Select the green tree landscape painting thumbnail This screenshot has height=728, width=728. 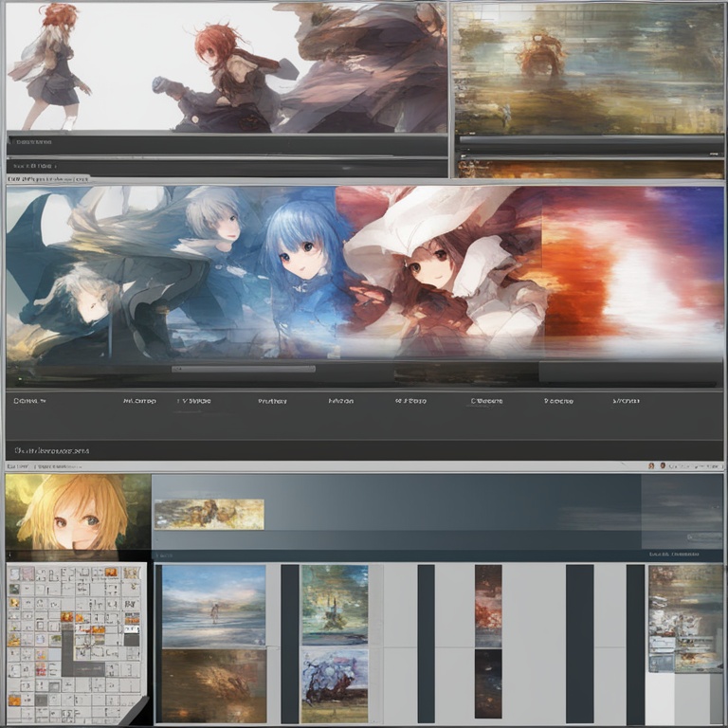(335, 605)
